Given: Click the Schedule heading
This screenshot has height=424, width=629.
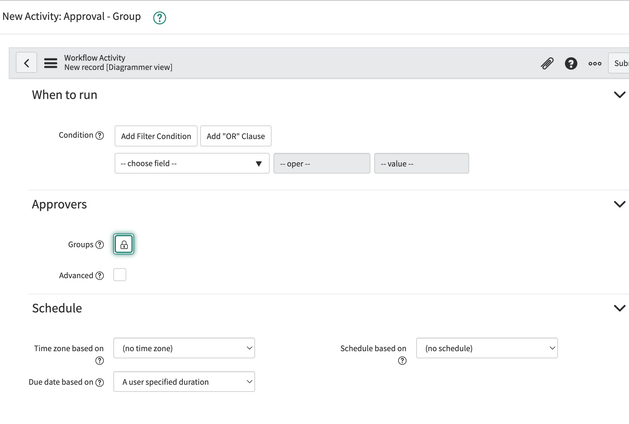Looking at the screenshot, I should [57, 308].
